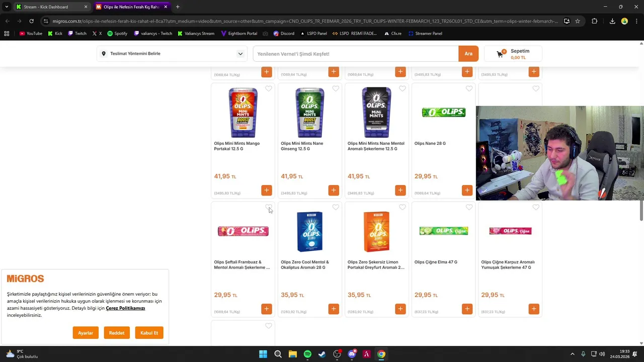
Task: Open Chrome three-dot menu
Action: (637, 21)
